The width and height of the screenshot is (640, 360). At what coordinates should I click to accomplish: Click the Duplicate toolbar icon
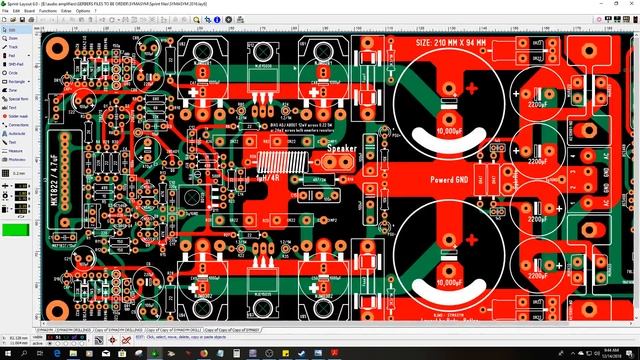pyautogui.click(x=102, y=20)
